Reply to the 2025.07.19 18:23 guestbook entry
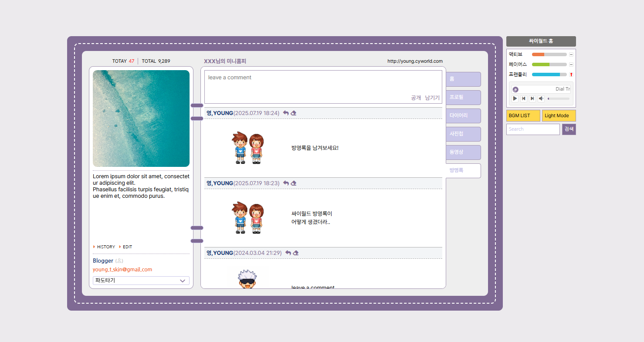The image size is (644, 342). pyautogui.click(x=286, y=183)
